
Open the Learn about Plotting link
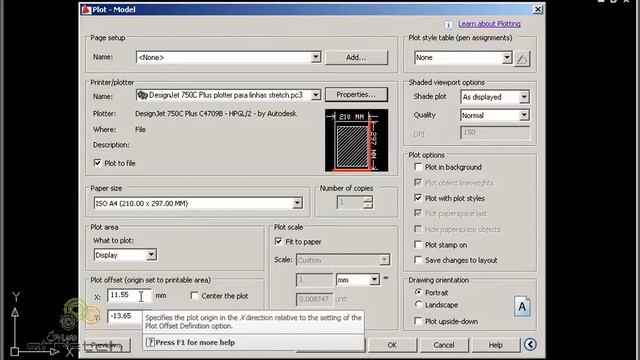point(489,24)
